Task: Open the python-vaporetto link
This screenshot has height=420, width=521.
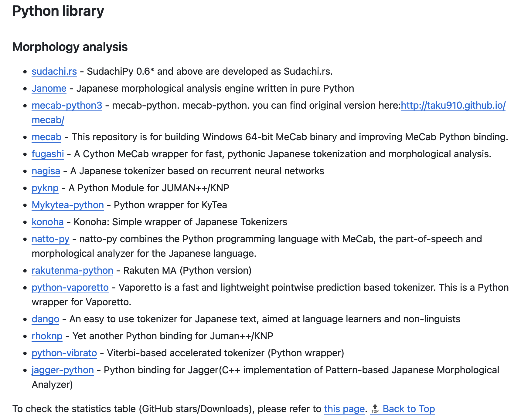Action: coord(70,287)
